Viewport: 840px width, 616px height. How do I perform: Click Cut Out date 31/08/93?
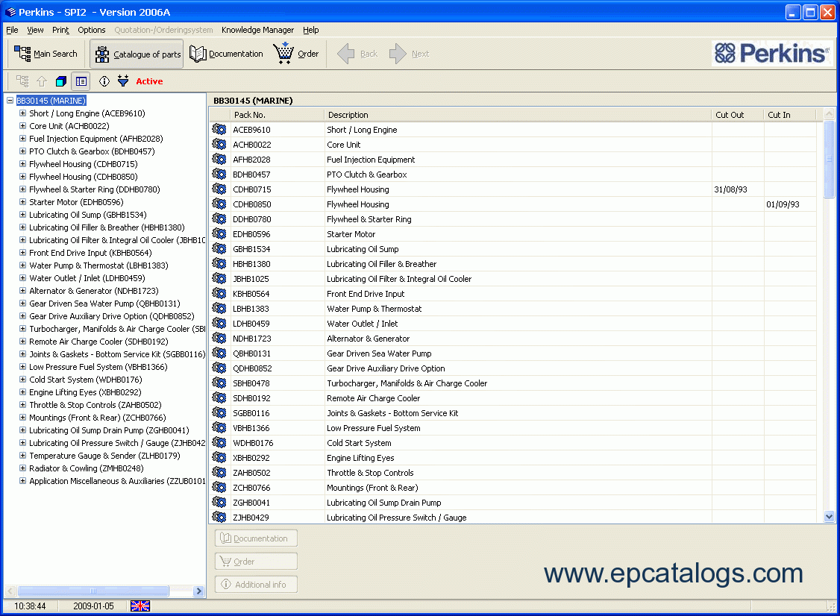point(731,189)
